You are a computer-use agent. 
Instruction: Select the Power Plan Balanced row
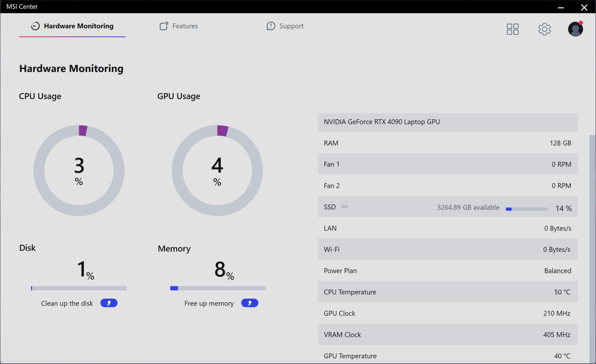448,271
